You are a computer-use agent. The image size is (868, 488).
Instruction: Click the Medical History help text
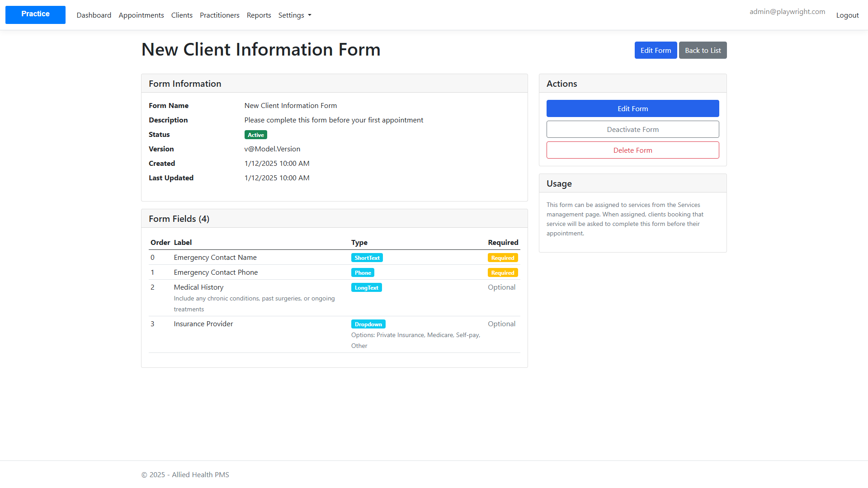[254, 304]
